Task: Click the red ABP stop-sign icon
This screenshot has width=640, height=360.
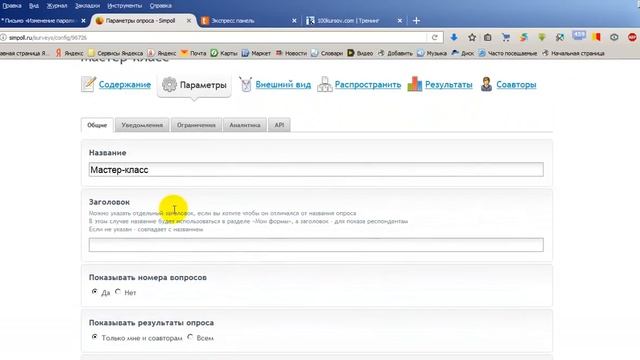Action: pos(632,37)
